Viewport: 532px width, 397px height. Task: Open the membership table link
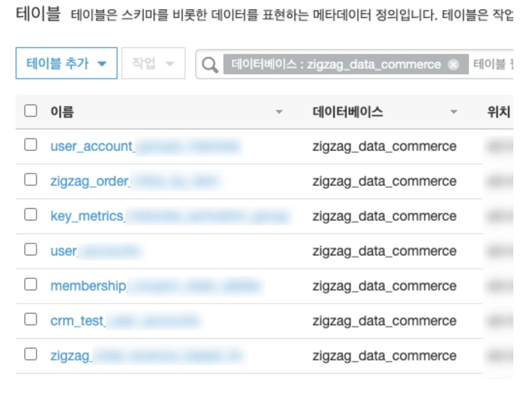click(x=155, y=286)
